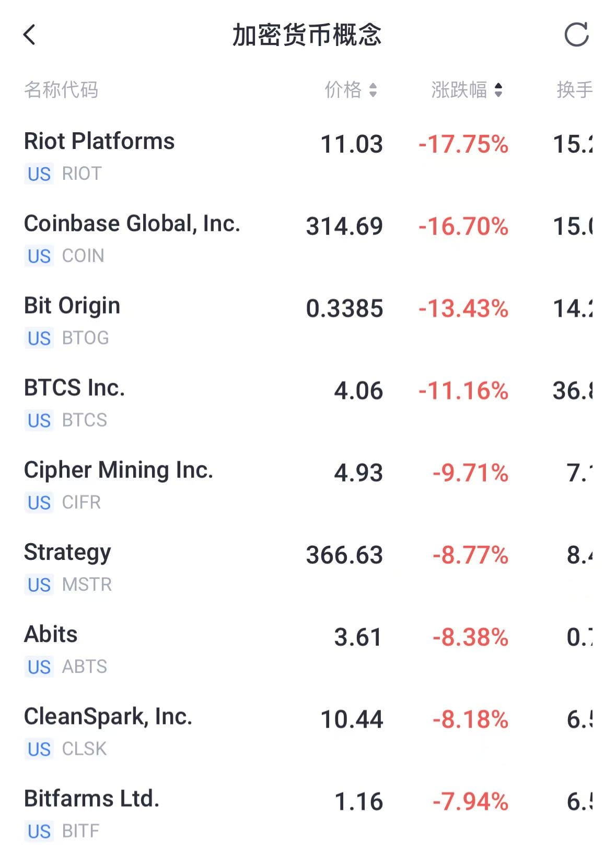616x861 pixels.
Task: View Bitfarms Ltd. stock page
Action: (x=308, y=813)
